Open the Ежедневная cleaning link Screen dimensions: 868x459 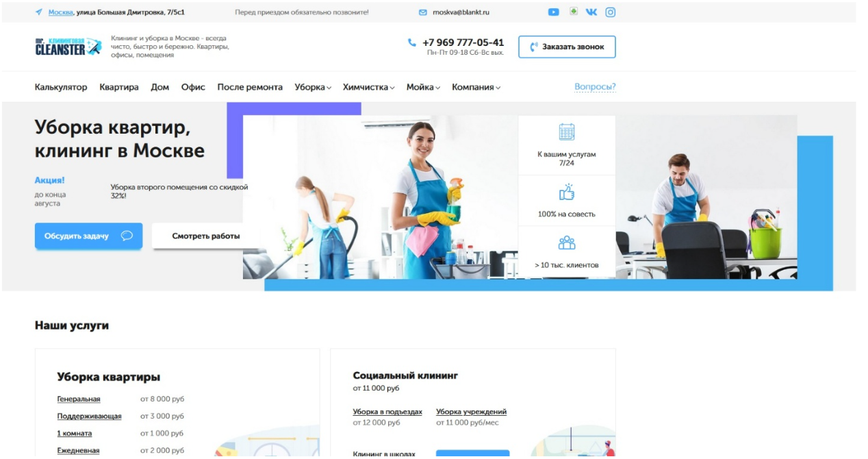pos(79,451)
